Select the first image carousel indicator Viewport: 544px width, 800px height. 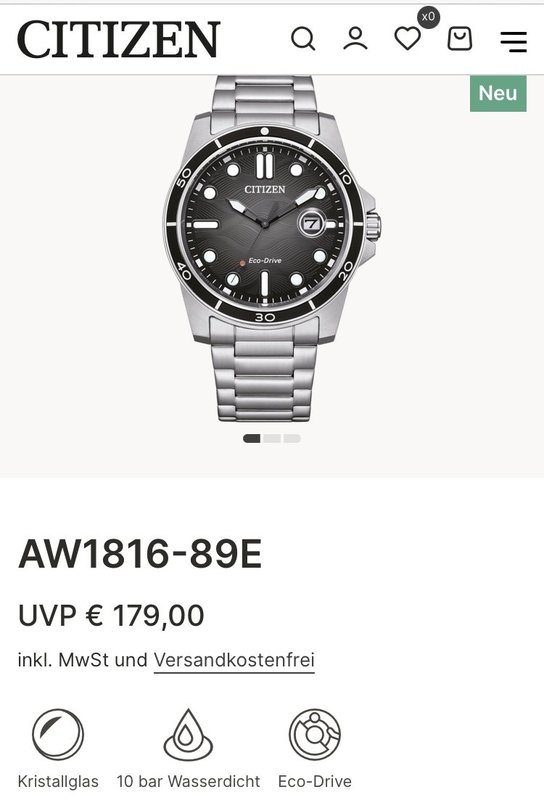tap(252, 438)
